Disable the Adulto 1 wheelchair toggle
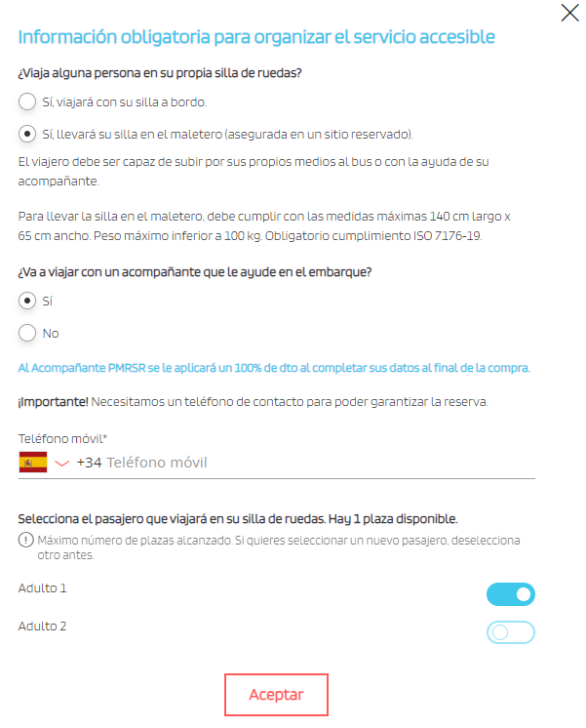The width and height of the screenshot is (586, 728). point(510,594)
